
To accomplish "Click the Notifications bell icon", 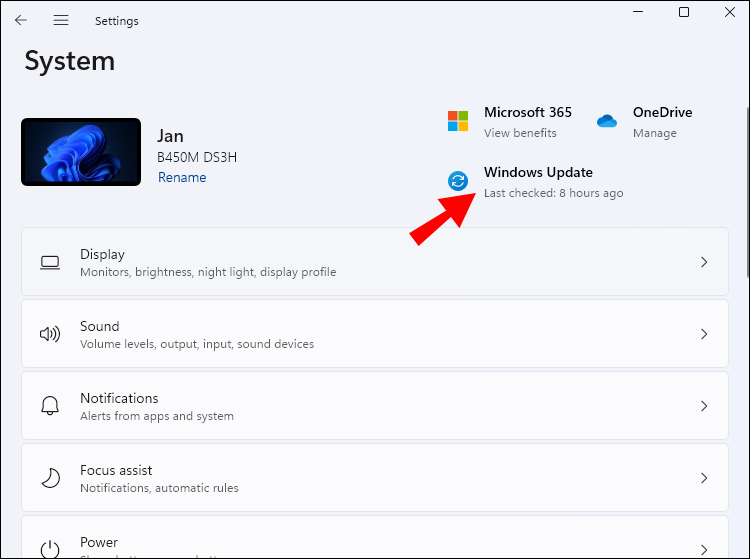I will point(50,406).
